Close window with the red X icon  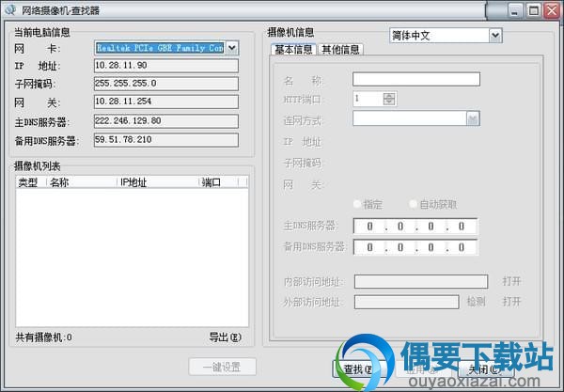coord(552,10)
